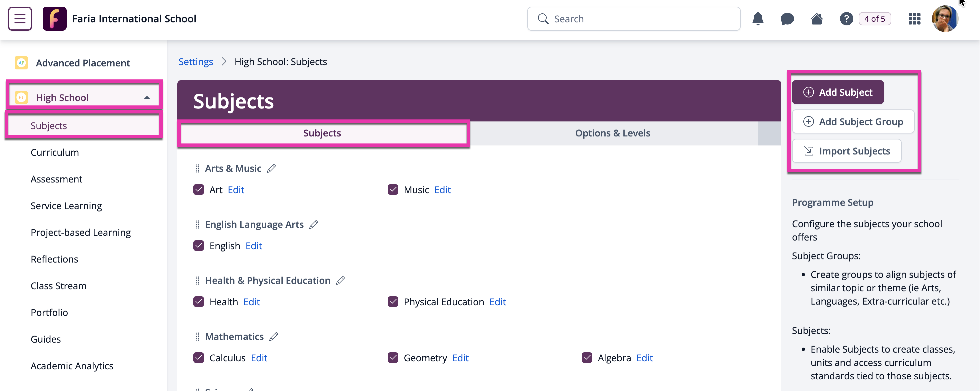Toggle the Physical Education checkbox
The image size is (980, 391).
click(x=393, y=302)
